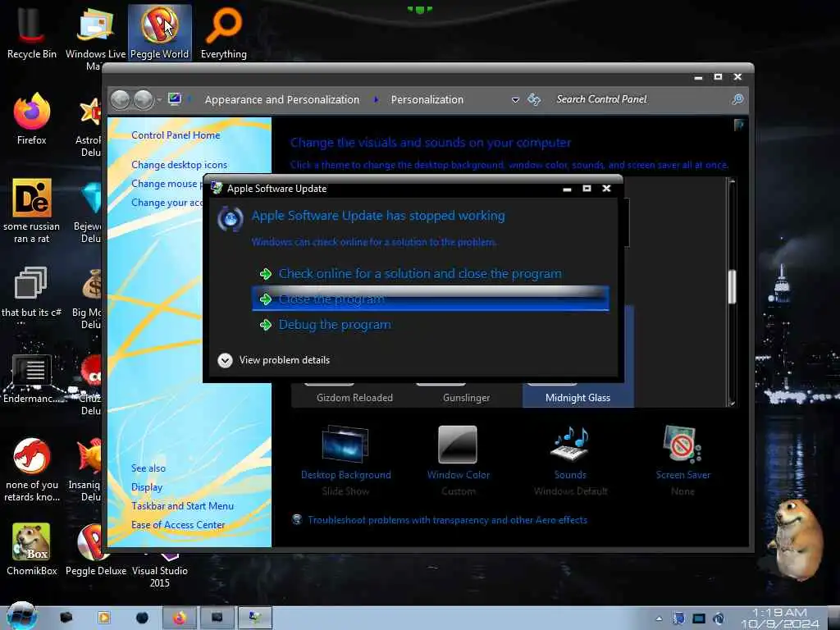This screenshot has width=840, height=630.
Task: Click the Personalization breadcrumb
Action: (x=427, y=99)
